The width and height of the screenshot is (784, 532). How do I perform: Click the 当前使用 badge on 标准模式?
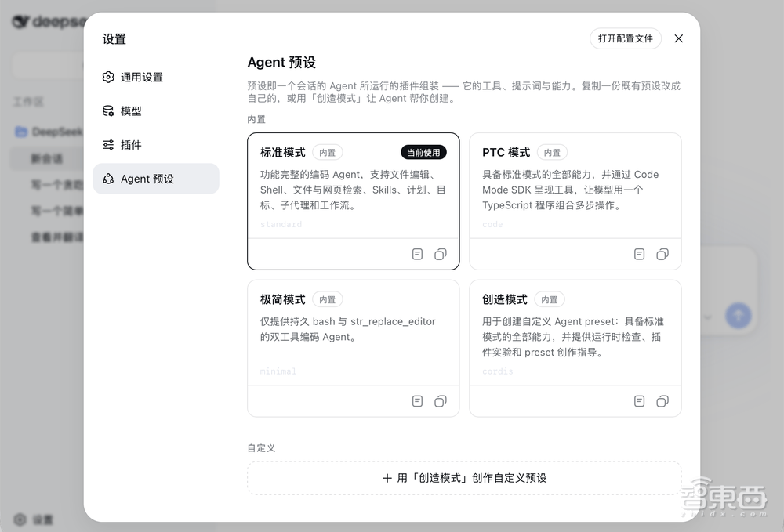[x=423, y=152]
